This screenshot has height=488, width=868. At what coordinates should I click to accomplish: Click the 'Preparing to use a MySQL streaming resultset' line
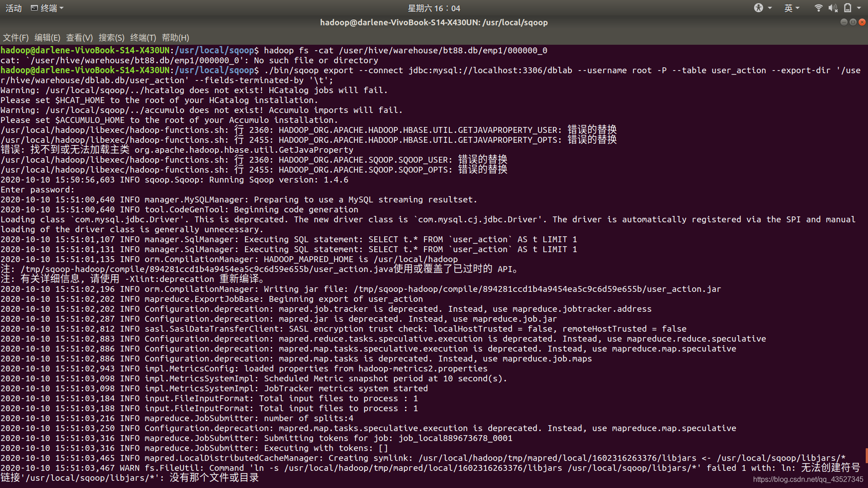[x=239, y=199]
